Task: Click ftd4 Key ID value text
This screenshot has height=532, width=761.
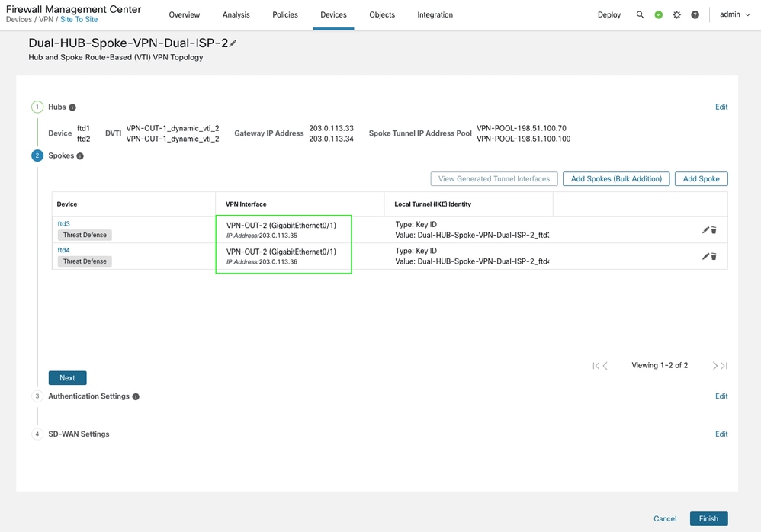Action: (x=472, y=261)
